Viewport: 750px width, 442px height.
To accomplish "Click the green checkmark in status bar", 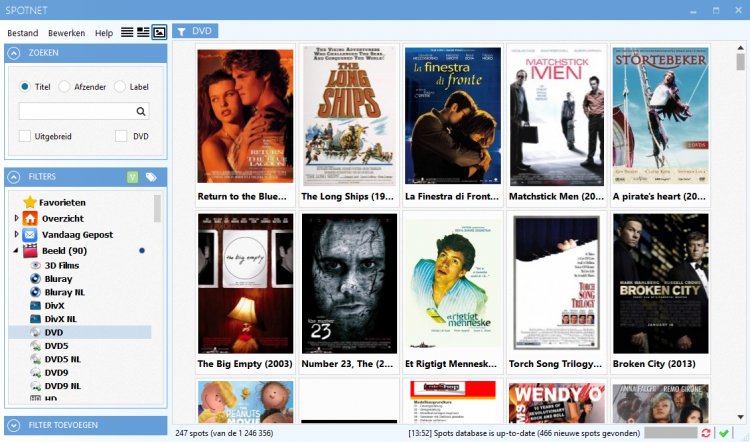I will click(x=724, y=433).
